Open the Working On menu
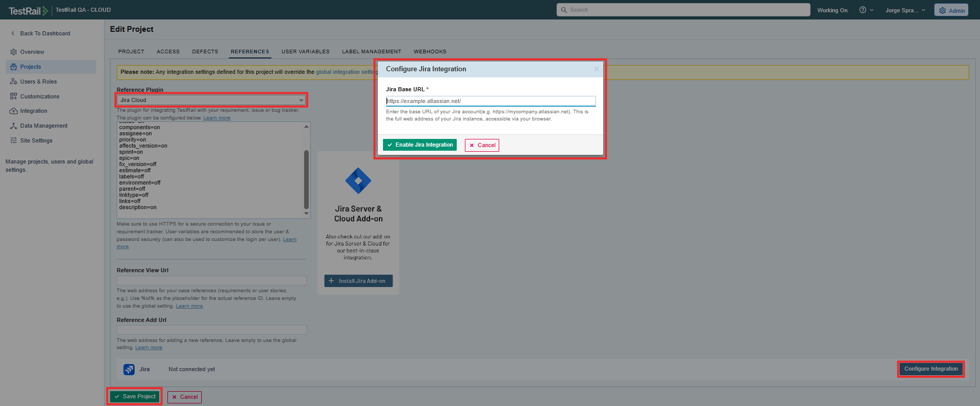The height and width of the screenshot is (406, 980). [832, 10]
